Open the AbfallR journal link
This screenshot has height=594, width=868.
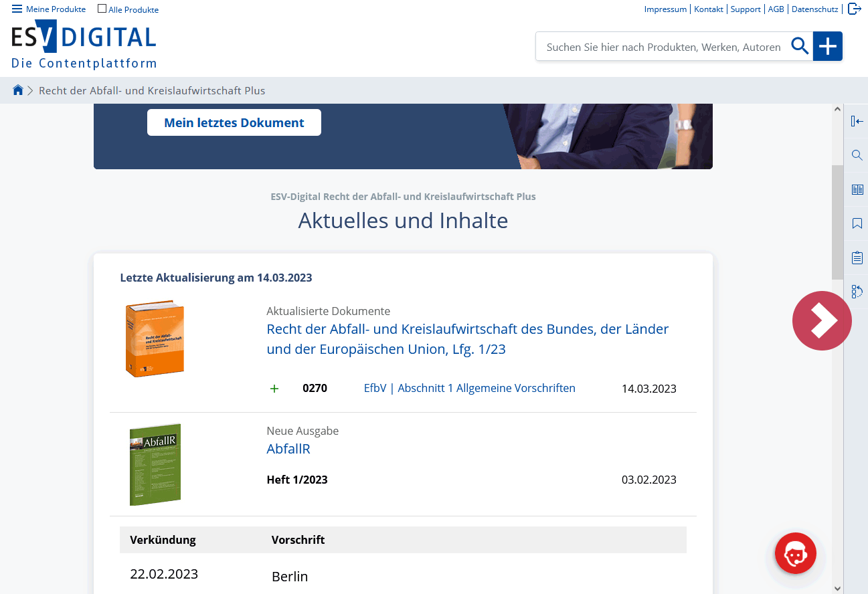tap(288, 449)
